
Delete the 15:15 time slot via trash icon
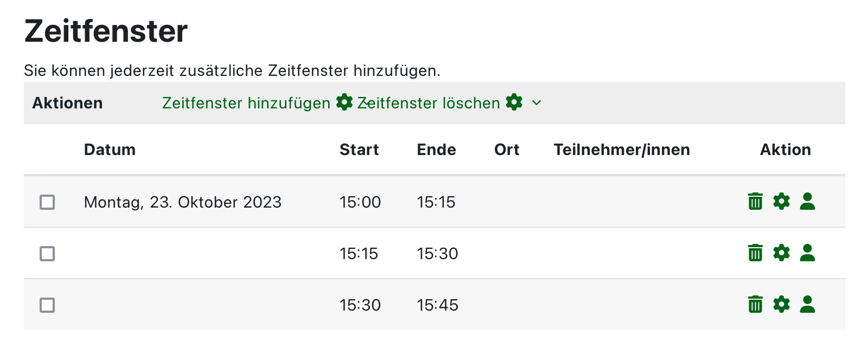coord(755,253)
